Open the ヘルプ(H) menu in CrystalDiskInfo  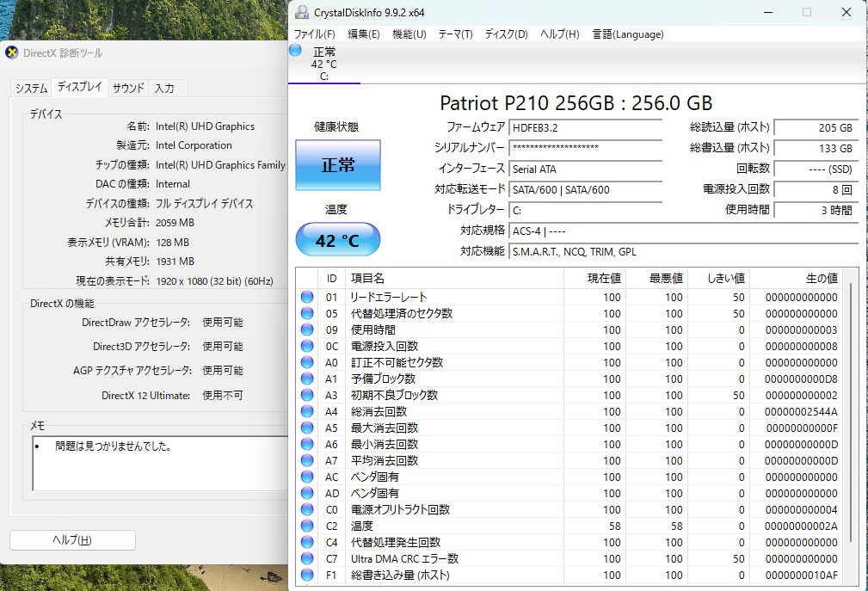(560, 34)
